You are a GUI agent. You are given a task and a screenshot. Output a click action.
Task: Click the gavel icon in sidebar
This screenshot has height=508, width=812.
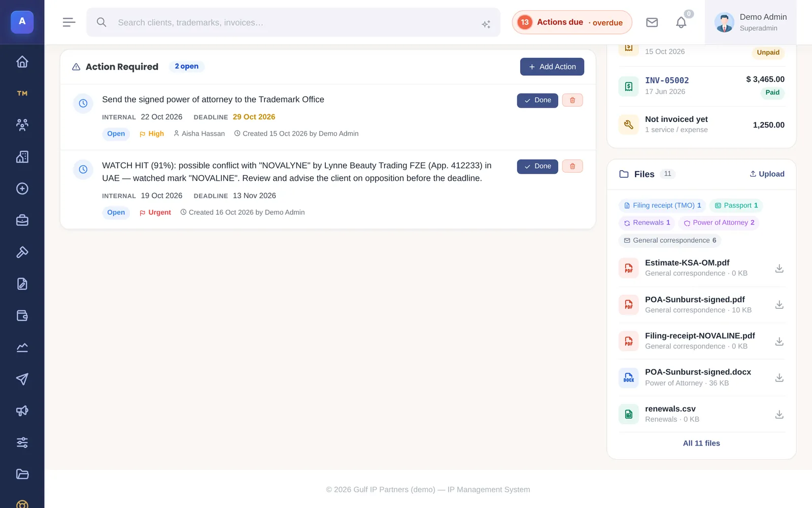[x=22, y=252]
